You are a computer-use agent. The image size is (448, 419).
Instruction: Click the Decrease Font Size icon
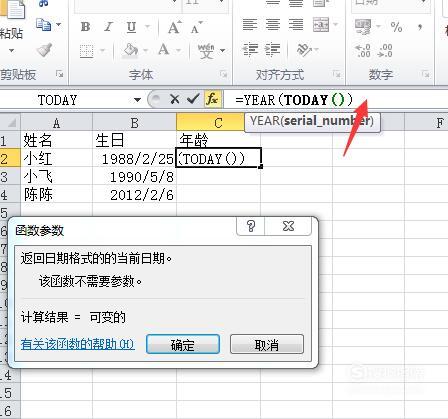coord(196,27)
